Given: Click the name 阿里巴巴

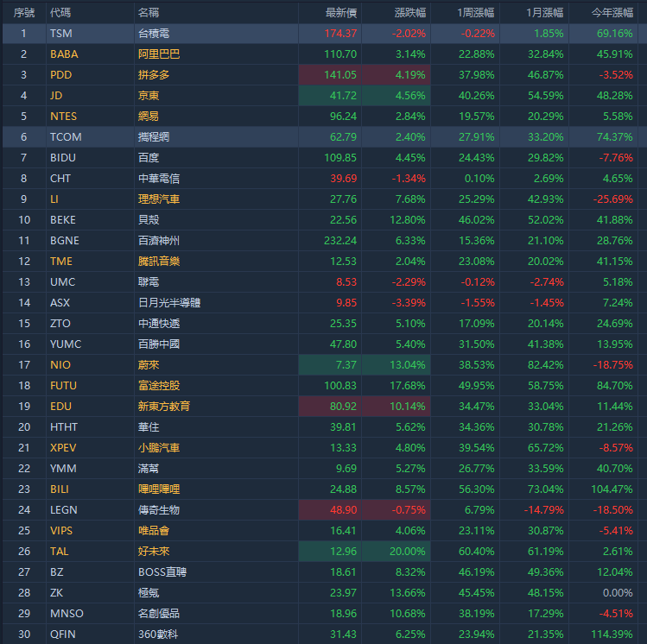Looking at the screenshot, I should [x=159, y=54].
